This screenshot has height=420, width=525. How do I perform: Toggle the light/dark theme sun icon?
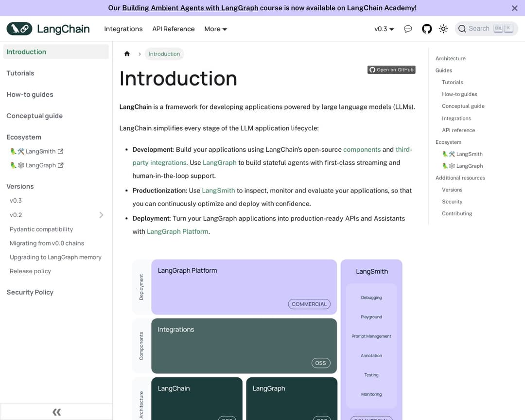(x=443, y=29)
